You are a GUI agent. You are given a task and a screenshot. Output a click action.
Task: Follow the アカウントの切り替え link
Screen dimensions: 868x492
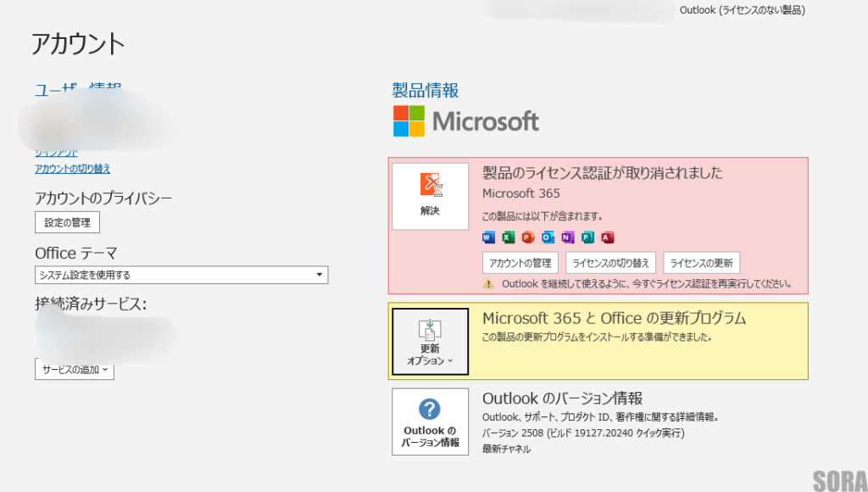[72, 169]
